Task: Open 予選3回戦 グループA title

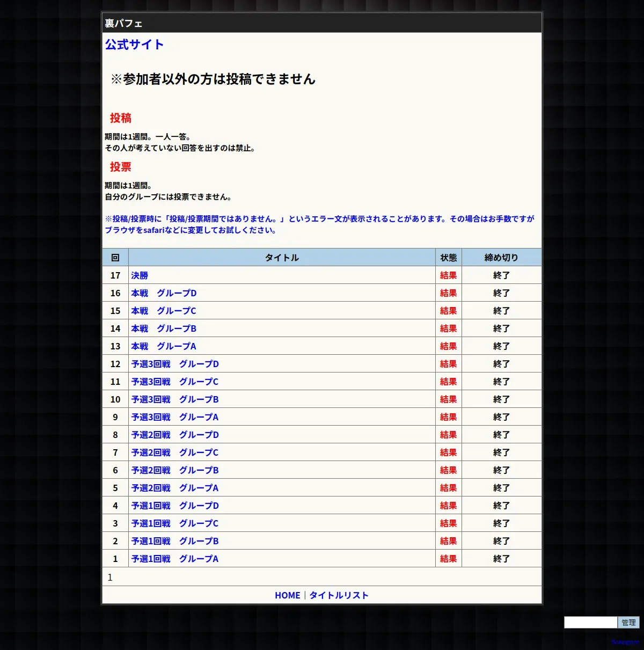Action: click(x=175, y=417)
